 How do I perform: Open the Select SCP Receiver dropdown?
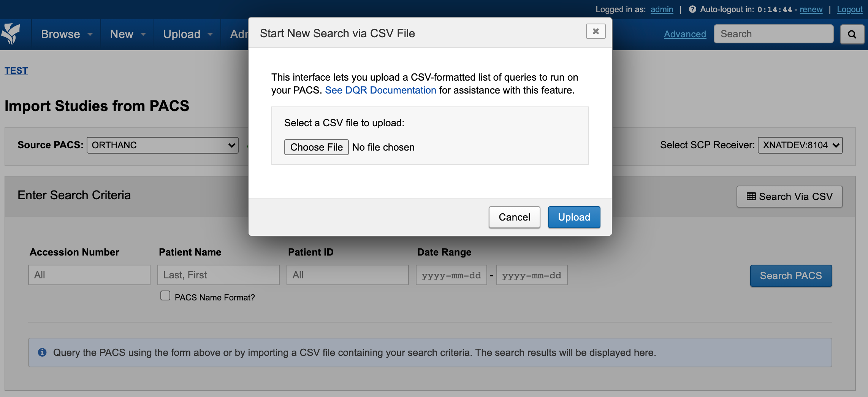[800, 145]
